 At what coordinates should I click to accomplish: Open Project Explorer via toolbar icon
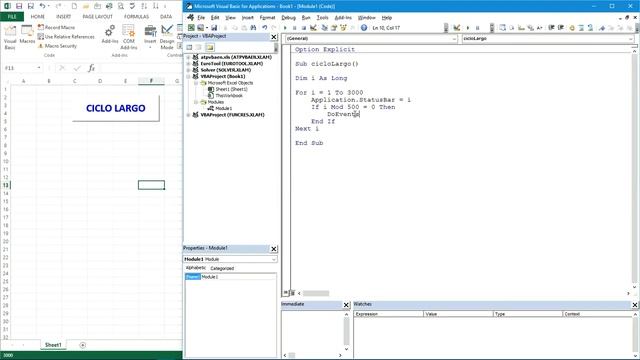click(324, 28)
